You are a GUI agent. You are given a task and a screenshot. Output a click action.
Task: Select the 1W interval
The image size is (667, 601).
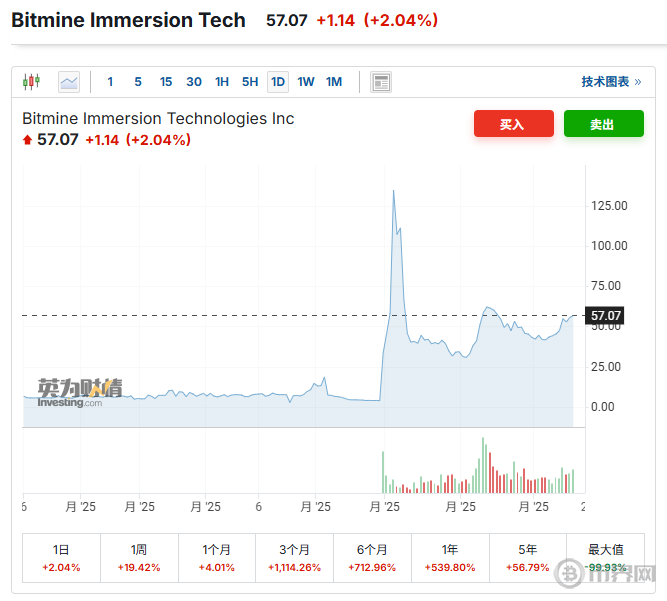(306, 82)
